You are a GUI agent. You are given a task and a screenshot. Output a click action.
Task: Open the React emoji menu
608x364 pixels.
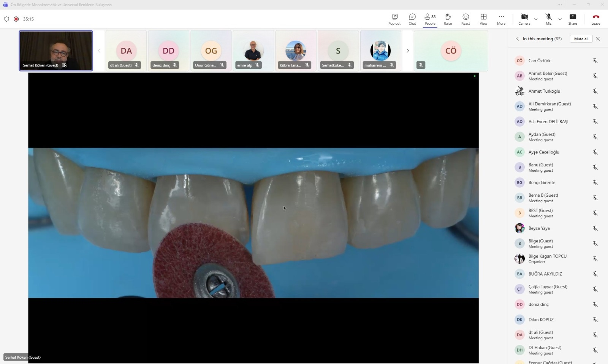pyautogui.click(x=465, y=19)
